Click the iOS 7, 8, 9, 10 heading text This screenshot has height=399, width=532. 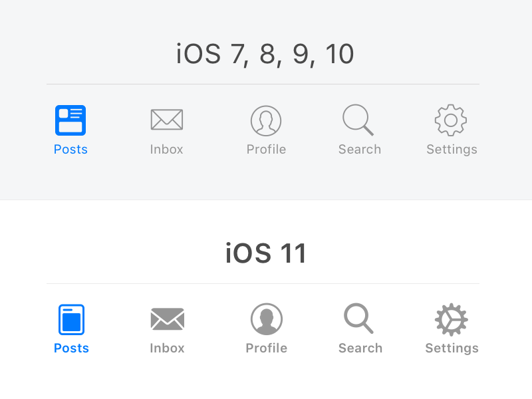(x=264, y=54)
